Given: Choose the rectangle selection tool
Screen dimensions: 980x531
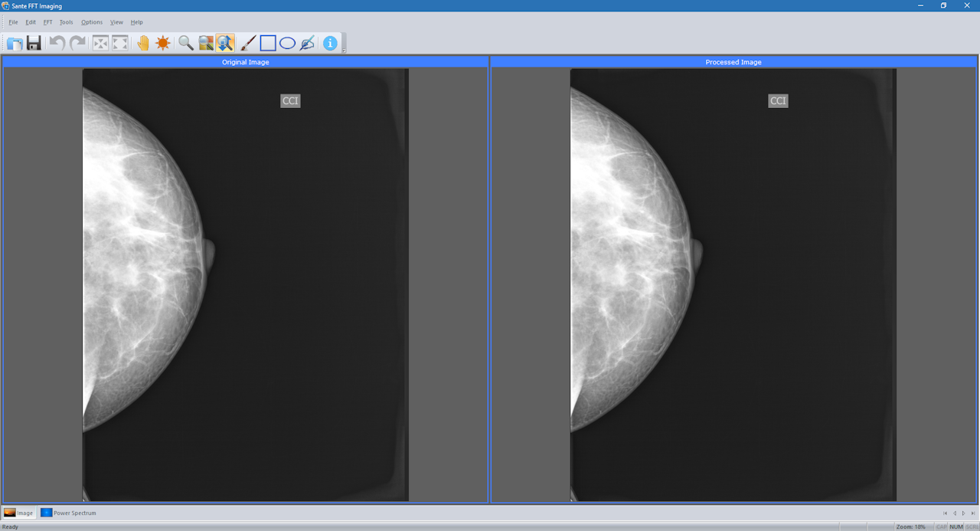Looking at the screenshot, I should click(267, 43).
